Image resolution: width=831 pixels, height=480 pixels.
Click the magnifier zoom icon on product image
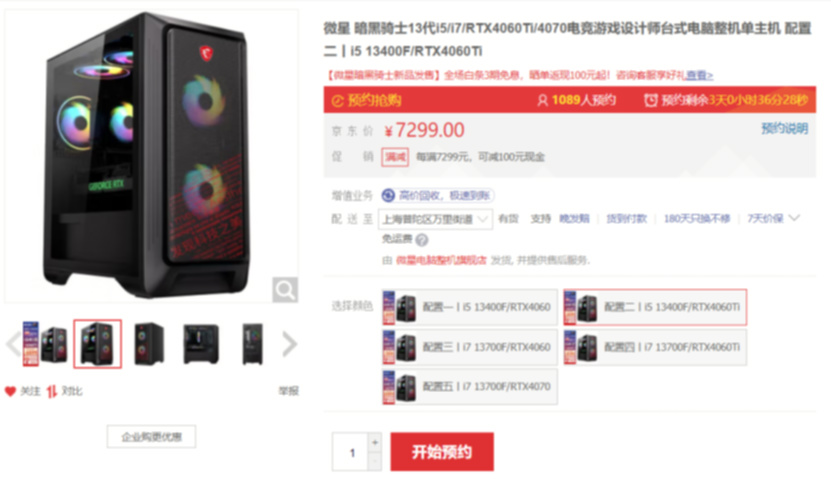click(x=285, y=290)
